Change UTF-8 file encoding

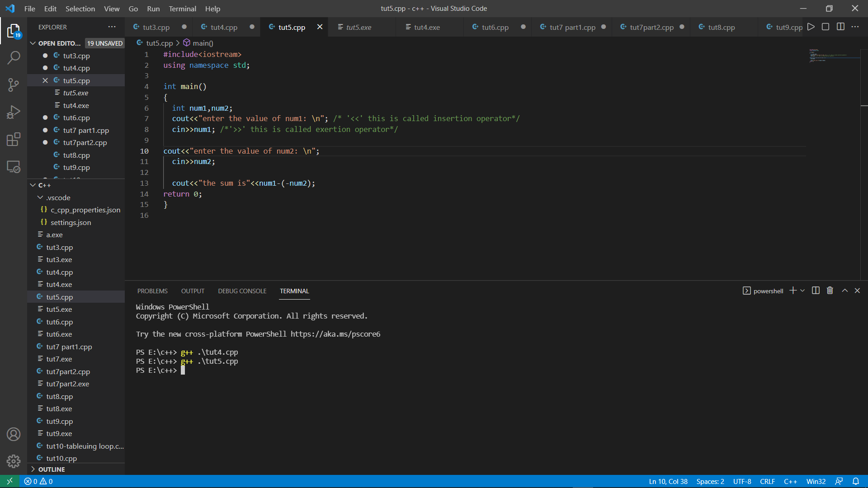click(x=742, y=481)
